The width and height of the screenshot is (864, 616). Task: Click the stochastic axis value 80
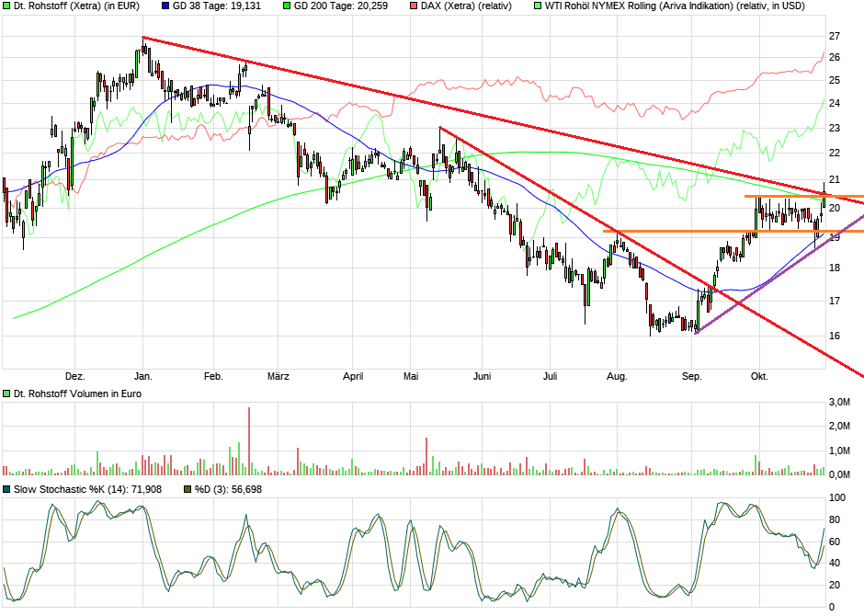[x=835, y=519]
